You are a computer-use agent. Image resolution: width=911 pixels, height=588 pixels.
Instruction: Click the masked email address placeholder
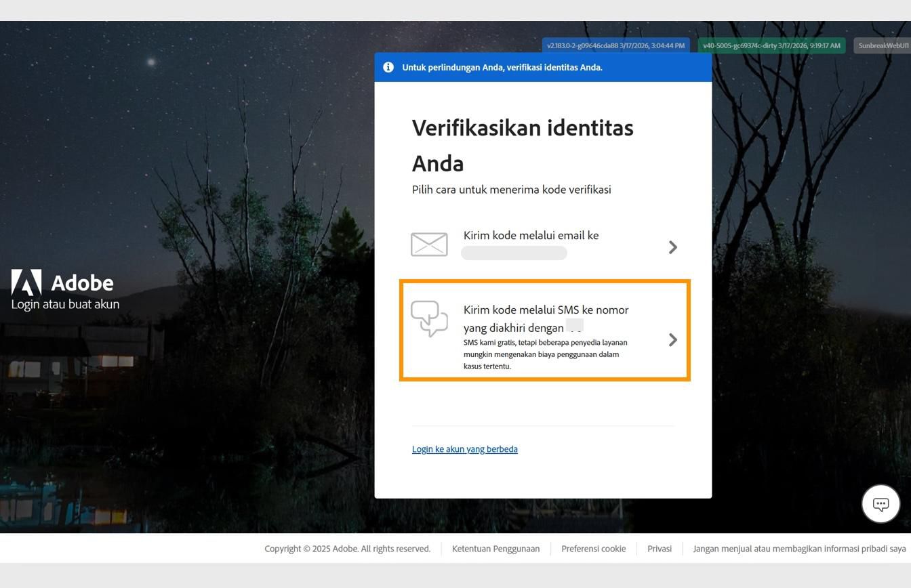point(514,253)
